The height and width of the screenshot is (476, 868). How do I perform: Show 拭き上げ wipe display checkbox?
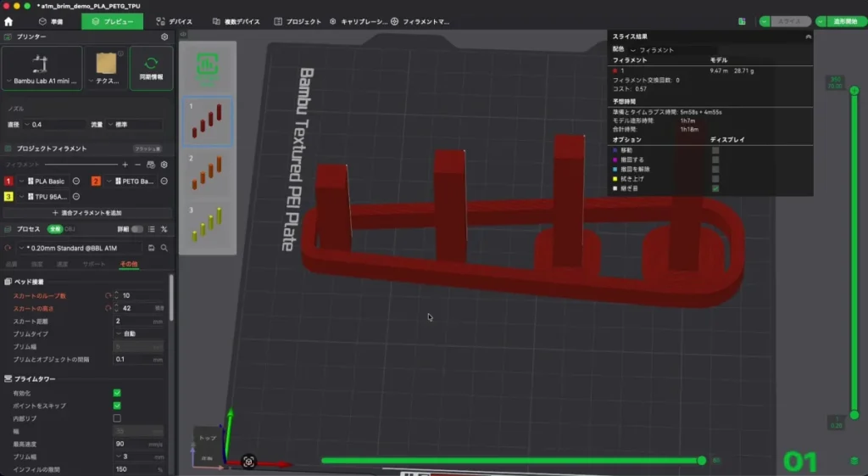click(x=715, y=179)
